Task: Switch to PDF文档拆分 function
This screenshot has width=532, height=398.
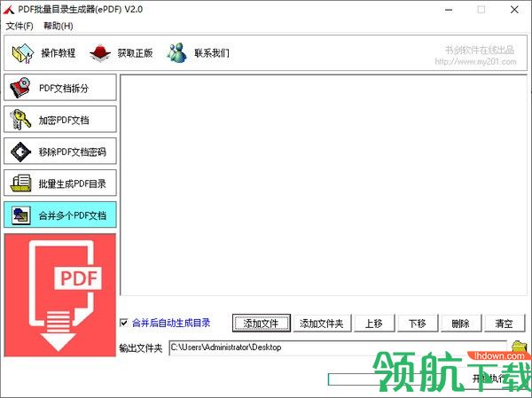Action: pyautogui.click(x=60, y=88)
